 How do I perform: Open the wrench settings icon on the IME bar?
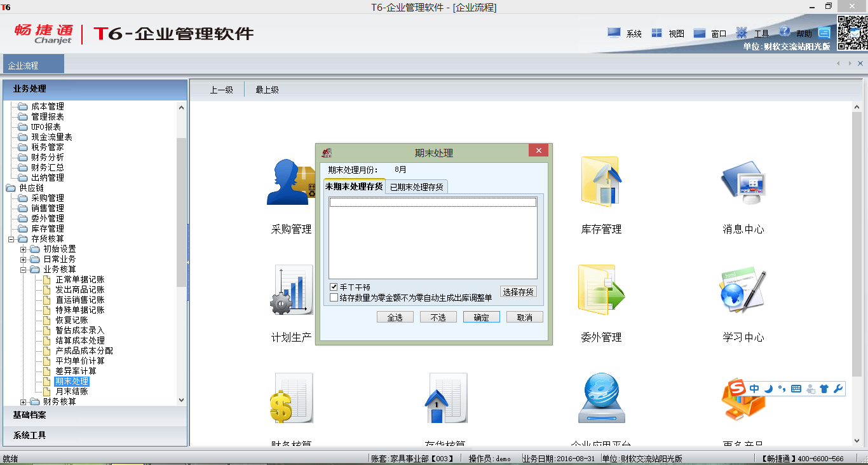(837, 389)
